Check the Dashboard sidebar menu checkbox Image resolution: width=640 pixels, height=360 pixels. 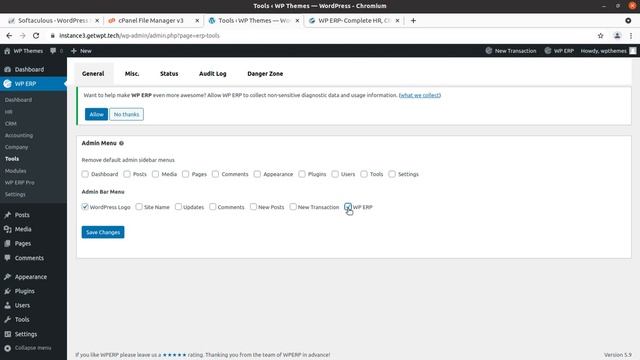[85, 174]
